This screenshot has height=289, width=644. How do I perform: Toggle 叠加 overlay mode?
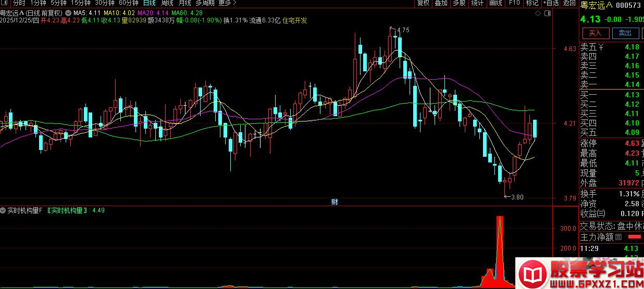click(x=441, y=3)
